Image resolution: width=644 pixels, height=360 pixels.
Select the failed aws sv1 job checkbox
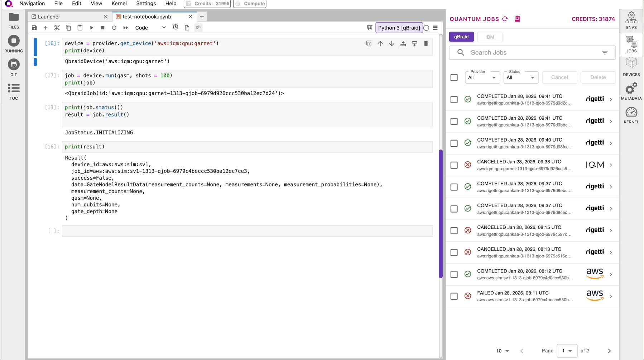coord(454,296)
